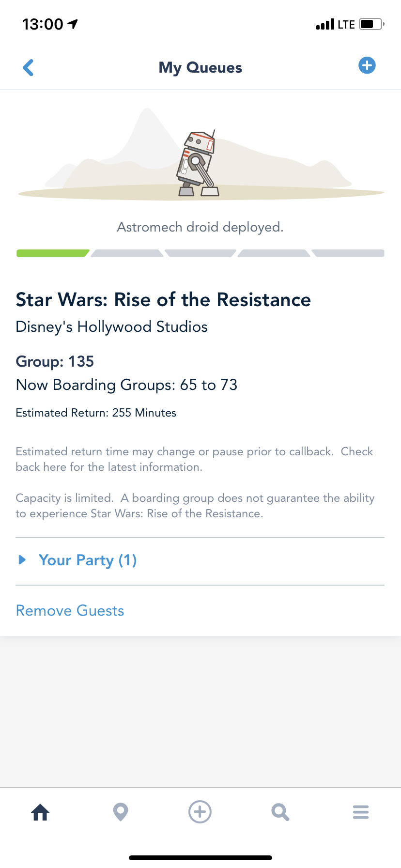Image resolution: width=401 pixels, height=868 pixels.
Task: Tap the Remove Guests link
Action: (70, 611)
